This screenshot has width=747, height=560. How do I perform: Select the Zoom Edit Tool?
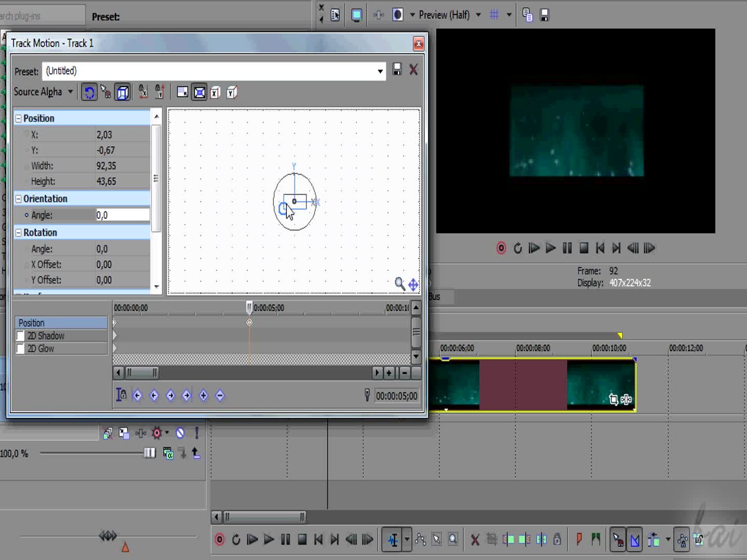(x=453, y=539)
